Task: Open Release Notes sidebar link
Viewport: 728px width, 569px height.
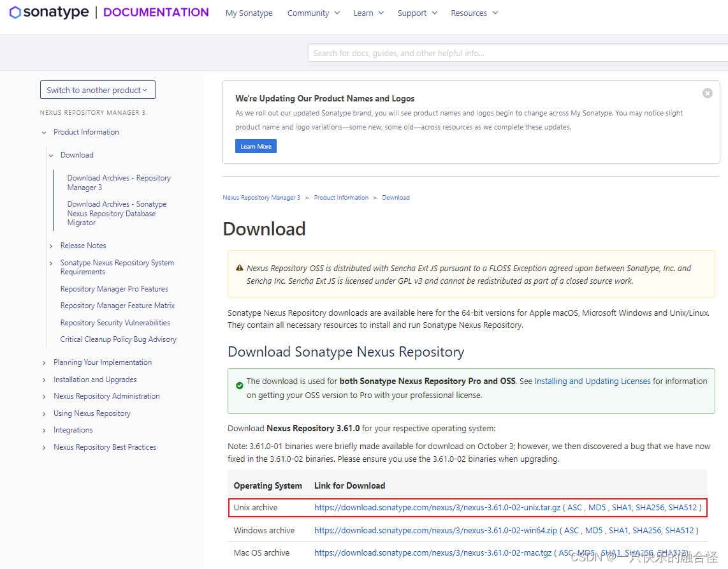Action: (x=83, y=246)
